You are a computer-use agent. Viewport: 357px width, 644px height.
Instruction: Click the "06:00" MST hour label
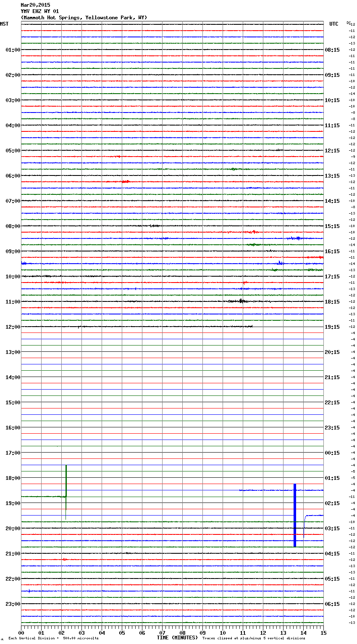pos(13,176)
